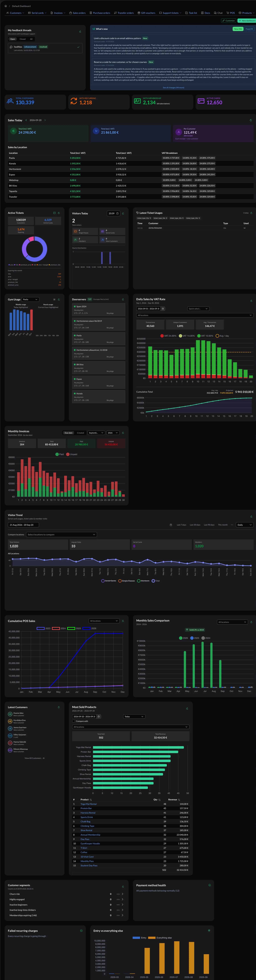Image resolution: width=256 pixels, height=980 pixels.
Task: Open month dropdown in Monthly Invoices
Action: 96,433
